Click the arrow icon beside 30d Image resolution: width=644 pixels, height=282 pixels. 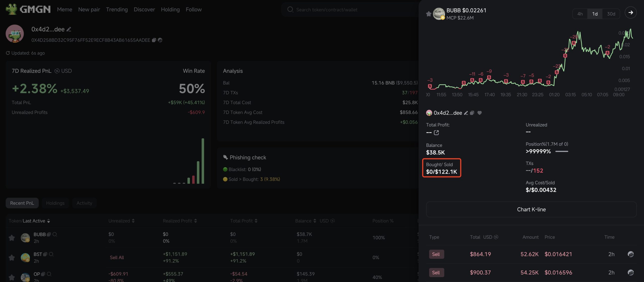tap(630, 13)
